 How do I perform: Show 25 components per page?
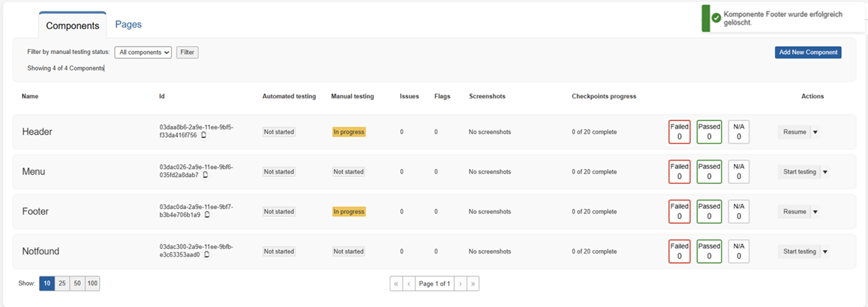[62, 284]
